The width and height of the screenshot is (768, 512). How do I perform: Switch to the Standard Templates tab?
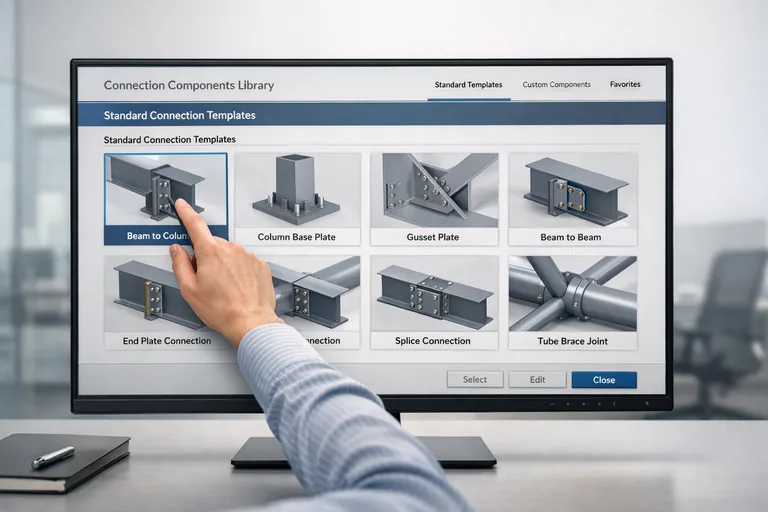[x=468, y=85]
